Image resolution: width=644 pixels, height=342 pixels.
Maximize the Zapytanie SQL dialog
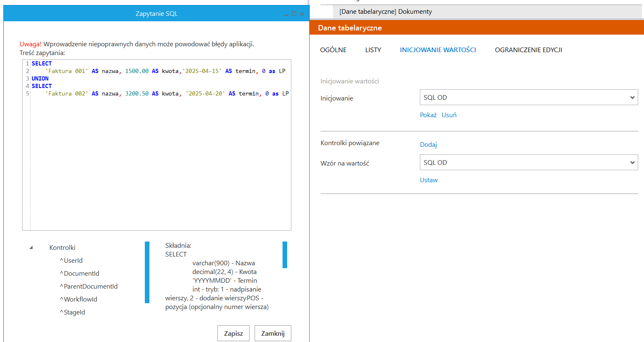pyautogui.click(x=294, y=14)
